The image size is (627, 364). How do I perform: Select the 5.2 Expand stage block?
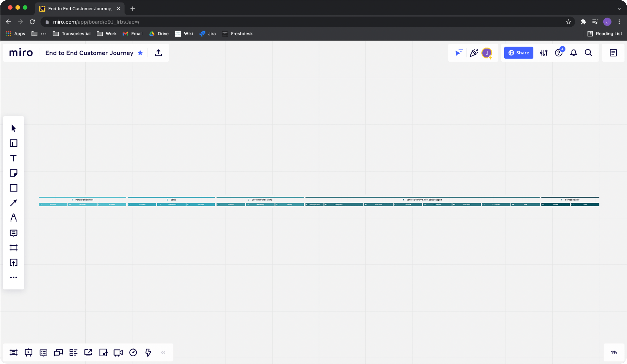click(585, 205)
